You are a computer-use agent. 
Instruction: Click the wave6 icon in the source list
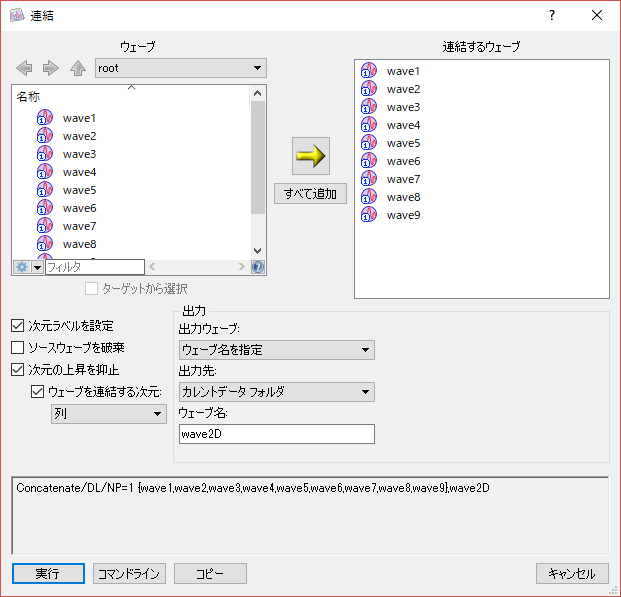45,208
